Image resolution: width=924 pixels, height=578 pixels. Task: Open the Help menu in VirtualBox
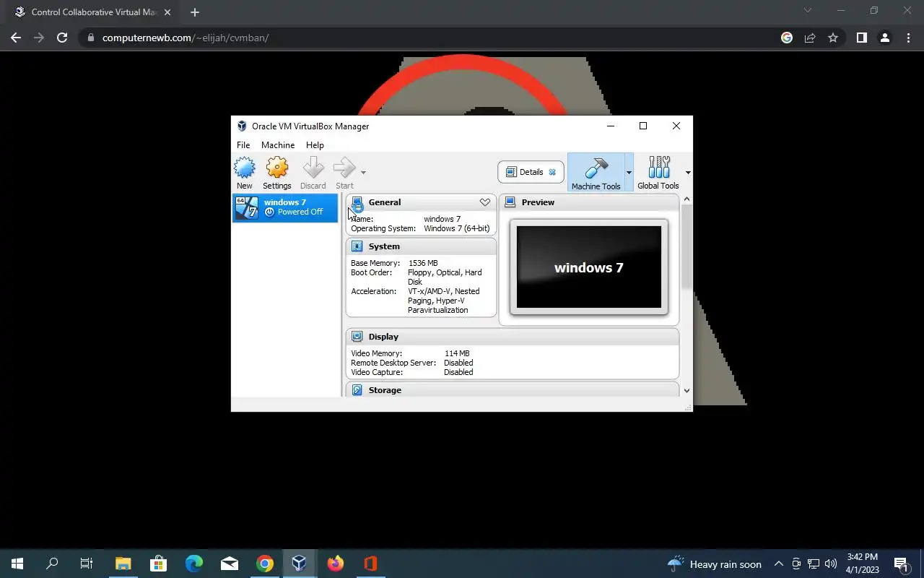click(x=315, y=145)
